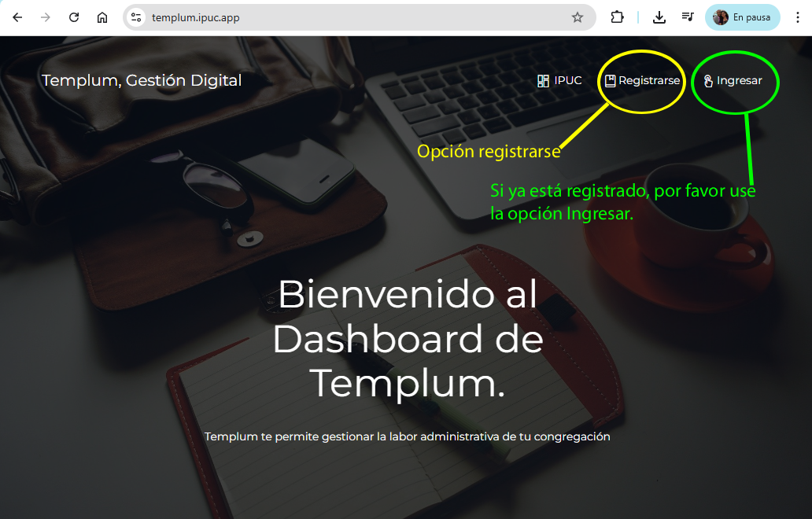This screenshot has width=812, height=519.
Task: Click the browser forward arrow
Action: point(46,17)
